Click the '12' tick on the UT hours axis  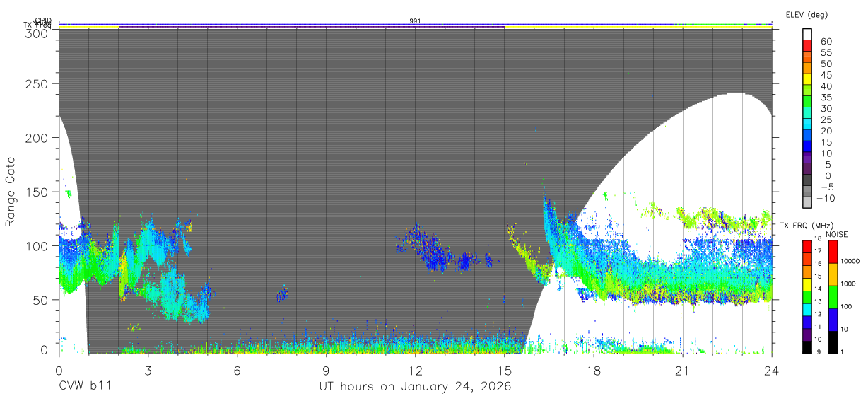pos(416,370)
